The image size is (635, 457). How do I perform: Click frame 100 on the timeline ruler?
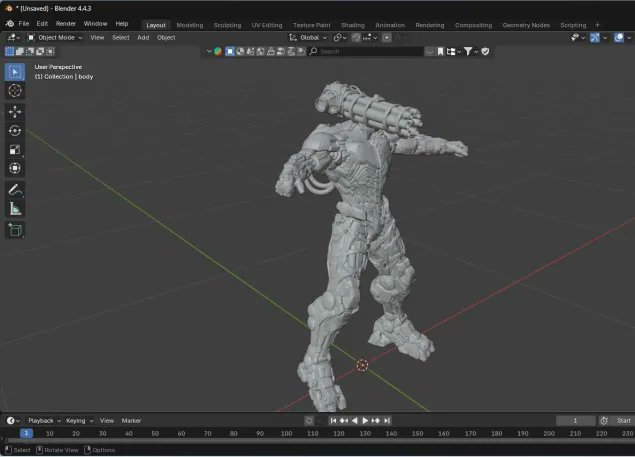286,434
